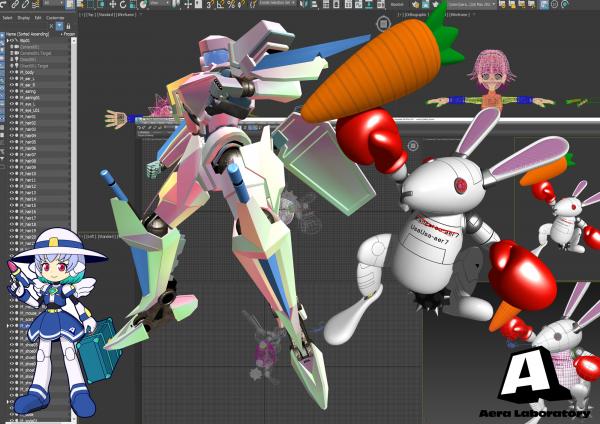Toggle the Scene Explorer lock icon
The image size is (600, 424).
pyautogui.click(x=68, y=26)
